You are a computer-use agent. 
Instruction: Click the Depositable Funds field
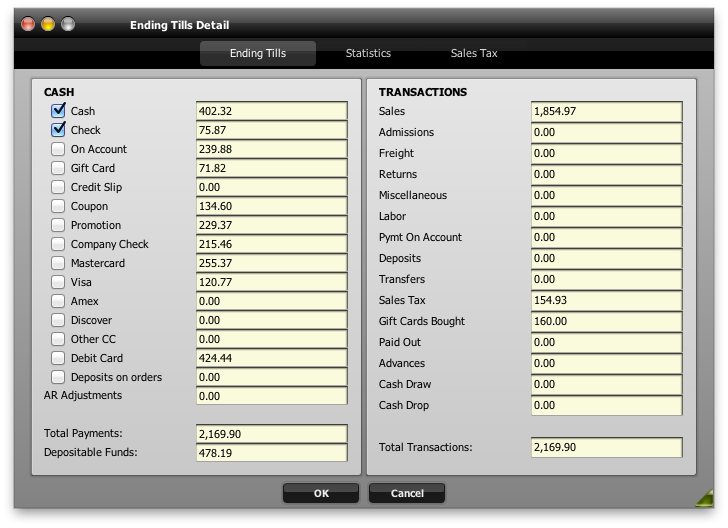tap(271, 453)
